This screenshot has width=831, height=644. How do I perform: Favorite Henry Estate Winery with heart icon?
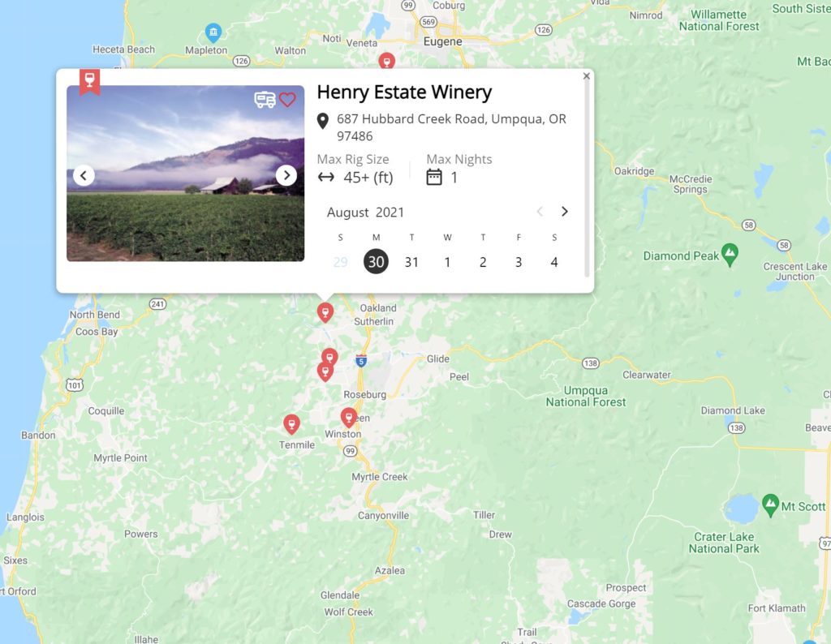[x=287, y=100]
